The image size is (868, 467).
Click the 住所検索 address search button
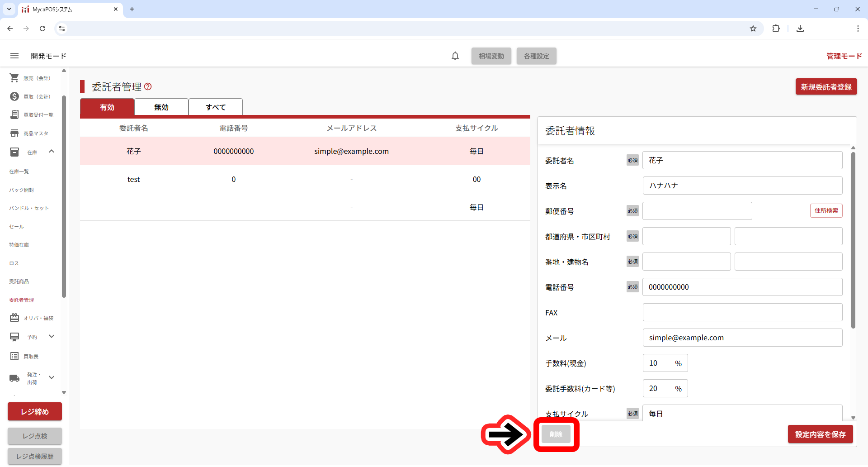point(826,211)
